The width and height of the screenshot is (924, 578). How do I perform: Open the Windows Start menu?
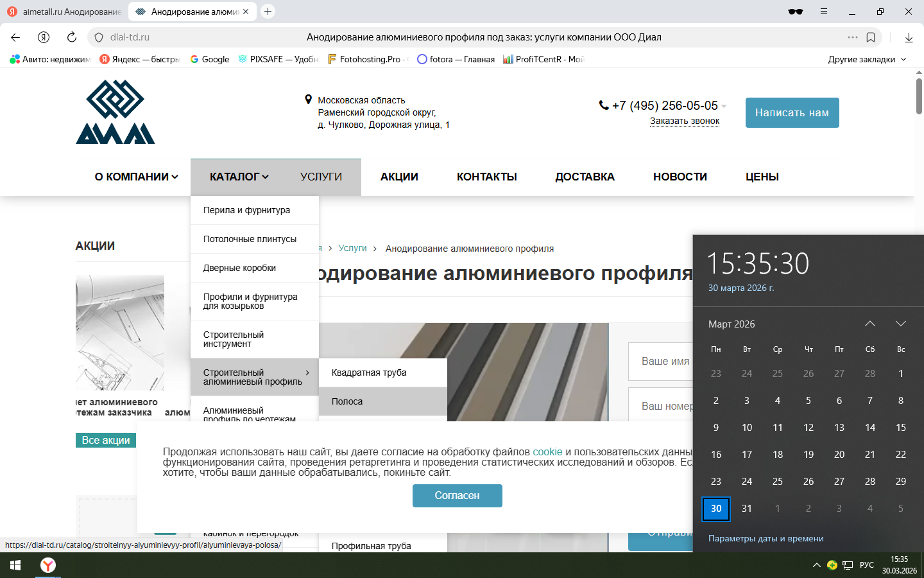pyautogui.click(x=15, y=565)
